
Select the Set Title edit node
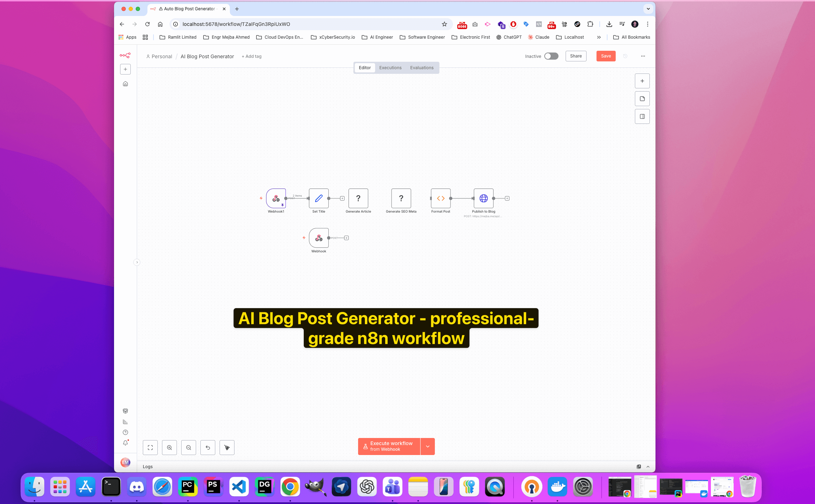pyautogui.click(x=319, y=198)
